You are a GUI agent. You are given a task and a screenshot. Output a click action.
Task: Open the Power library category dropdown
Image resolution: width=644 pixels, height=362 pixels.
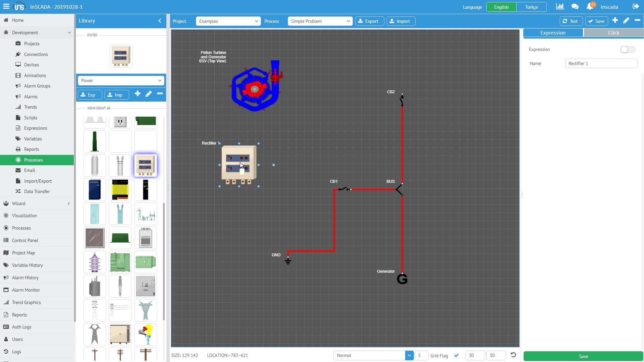pyautogui.click(x=121, y=80)
